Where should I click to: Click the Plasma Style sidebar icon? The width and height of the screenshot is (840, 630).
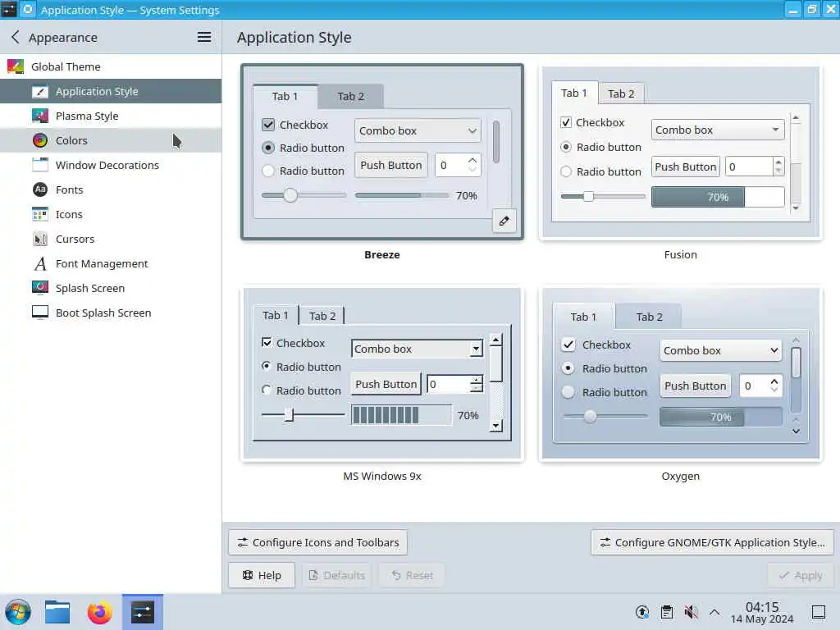tap(40, 116)
